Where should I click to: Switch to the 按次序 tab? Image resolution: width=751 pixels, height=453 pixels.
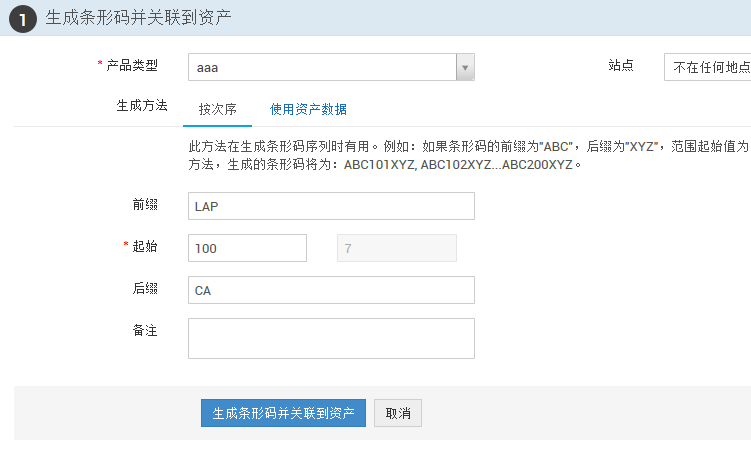click(217, 109)
